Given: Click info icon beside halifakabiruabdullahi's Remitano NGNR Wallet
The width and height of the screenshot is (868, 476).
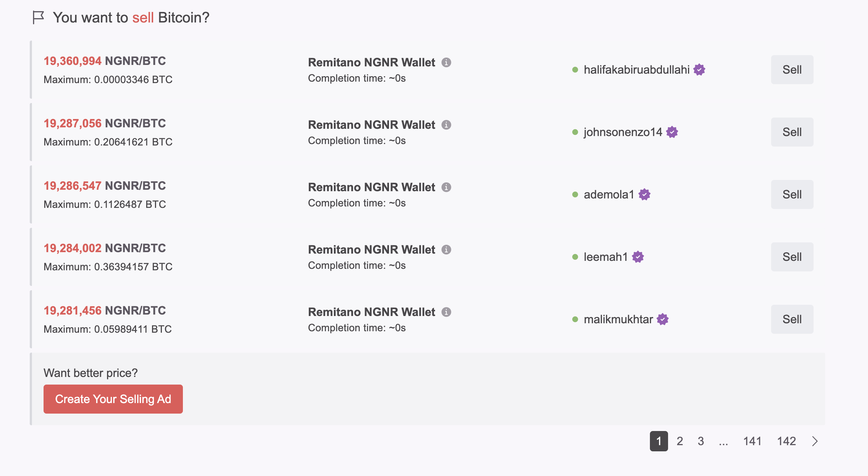Looking at the screenshot, I should [446, 62].
